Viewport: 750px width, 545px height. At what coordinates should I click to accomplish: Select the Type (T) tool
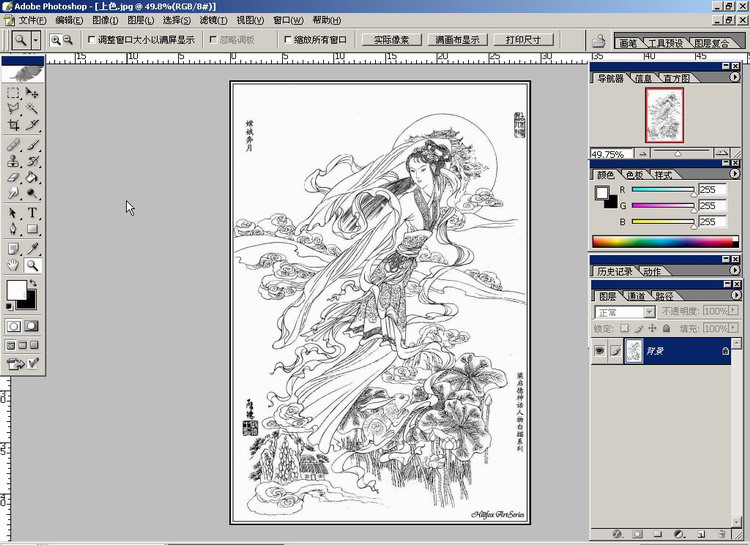(x=32, y=213)
